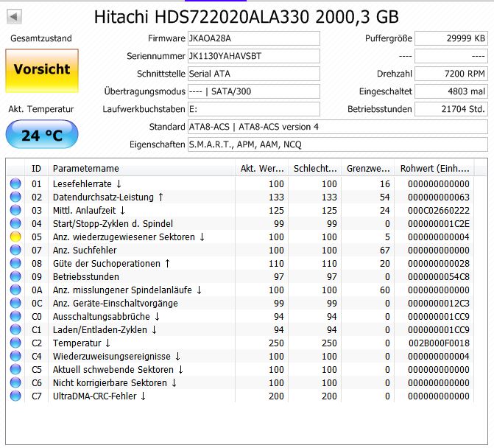
Task: Click the Firmware field JKAOA28A
Action: (x=254, y=38)
